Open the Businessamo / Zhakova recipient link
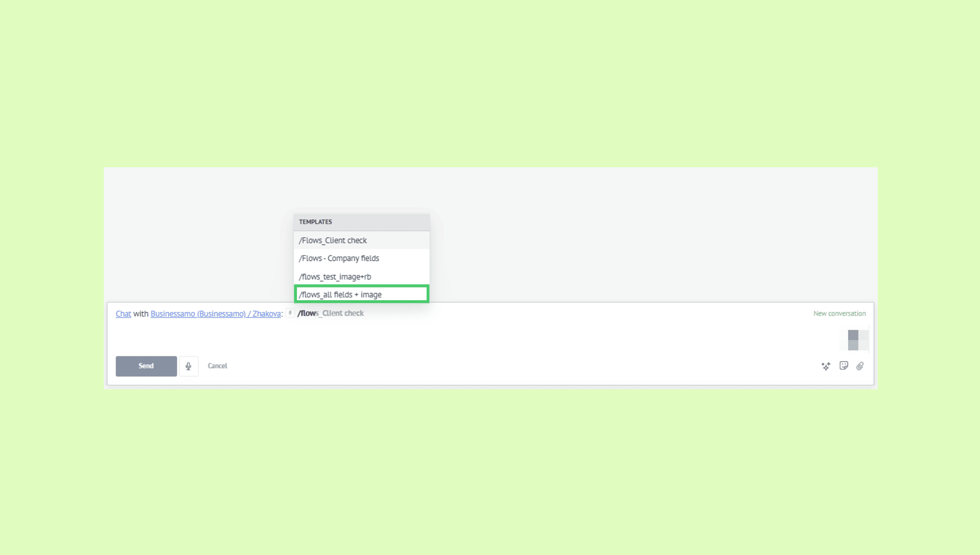Image resolution: width=980 pixels, height=555 pixels. 216,314
